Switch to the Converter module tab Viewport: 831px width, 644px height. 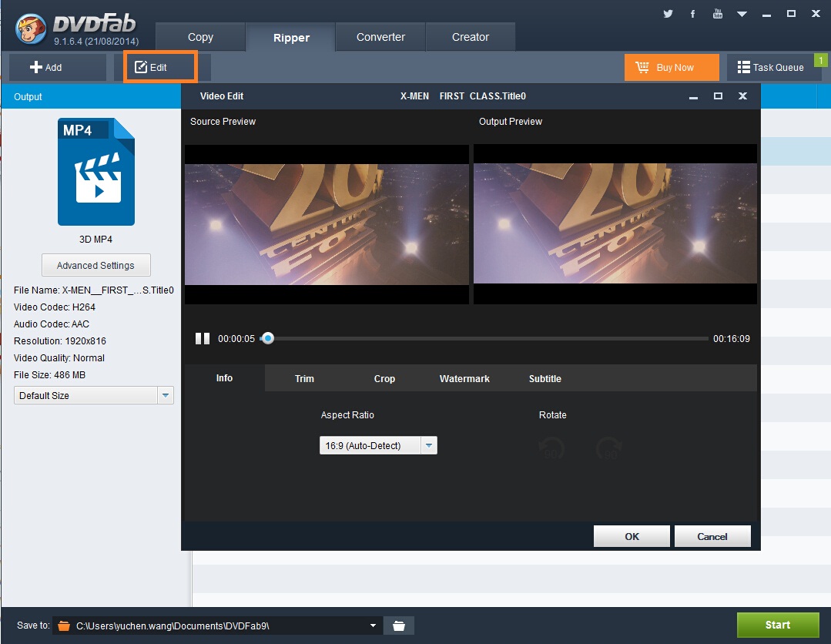(380, 37)
